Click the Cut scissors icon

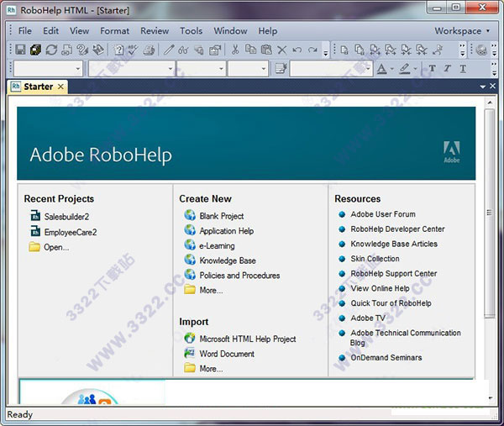click(236, 50)
